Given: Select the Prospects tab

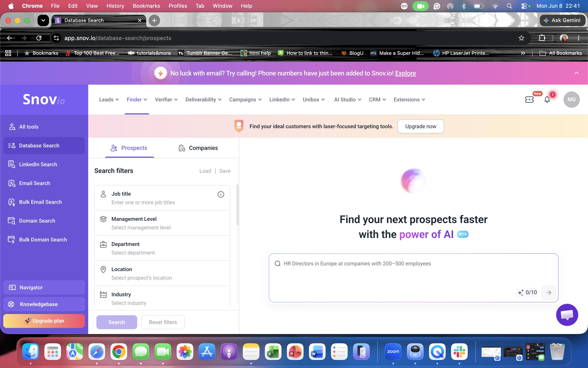Looking at the screenshot, I should point(129,148).
